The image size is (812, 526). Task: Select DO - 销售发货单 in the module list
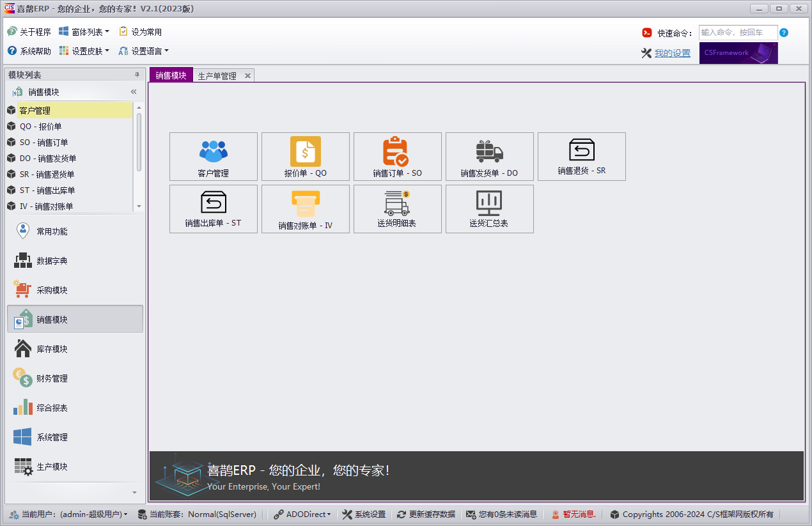(x=70, y=159)
